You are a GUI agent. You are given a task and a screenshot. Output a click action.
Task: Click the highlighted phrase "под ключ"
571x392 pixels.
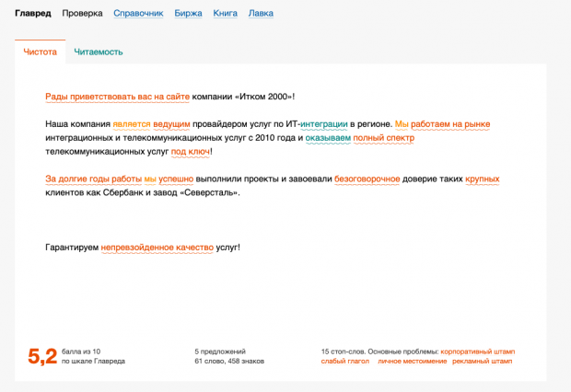pyautogui.click(x=191, y=151)
